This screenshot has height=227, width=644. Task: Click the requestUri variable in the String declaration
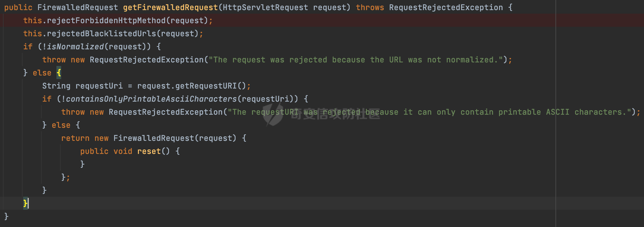click(x=99, y=86)
